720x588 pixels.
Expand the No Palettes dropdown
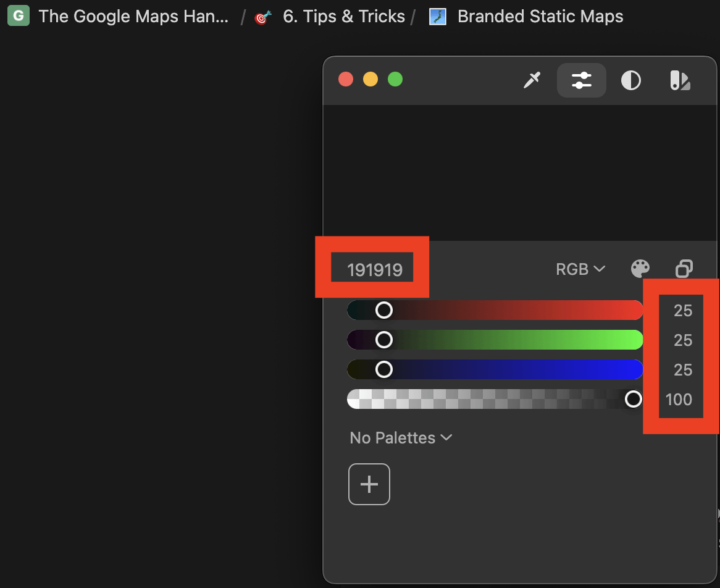coord(401,438)
